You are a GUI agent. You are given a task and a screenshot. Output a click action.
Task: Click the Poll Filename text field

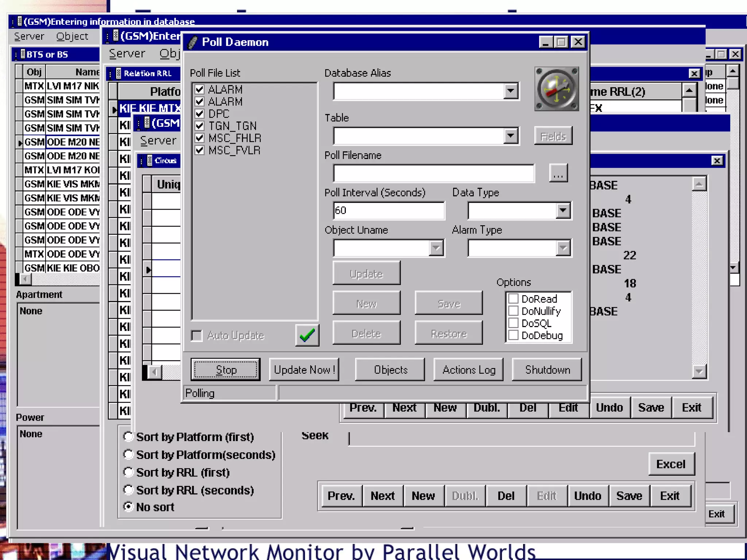(x=434, y=173)
